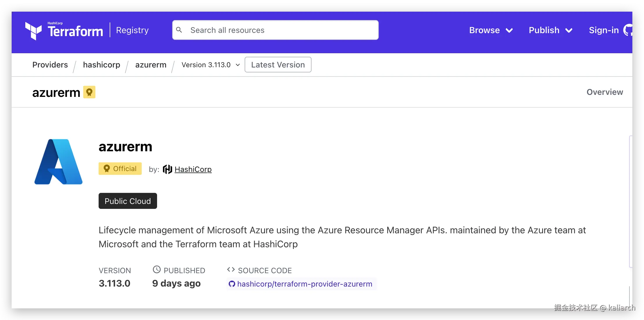Open the Version 3.113.0 selector
This screenshot has width=644, height=320.
click(x=211, y=65)
